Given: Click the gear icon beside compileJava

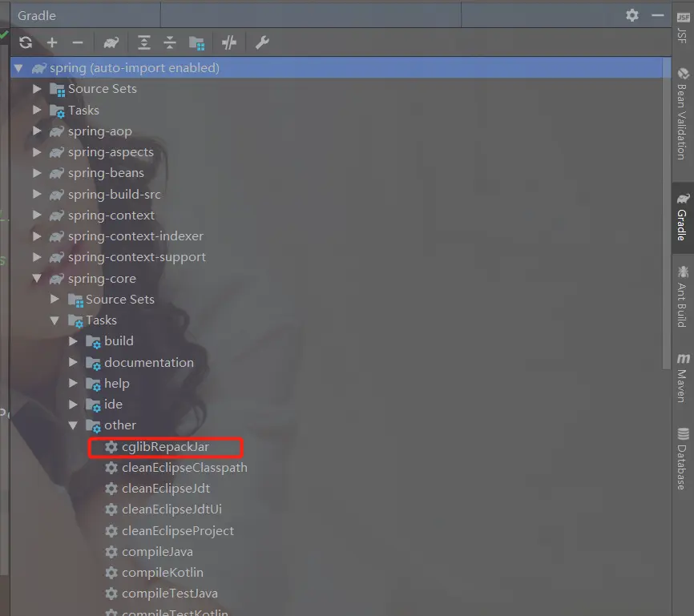Looking at the screenshot, I should 111,552.
